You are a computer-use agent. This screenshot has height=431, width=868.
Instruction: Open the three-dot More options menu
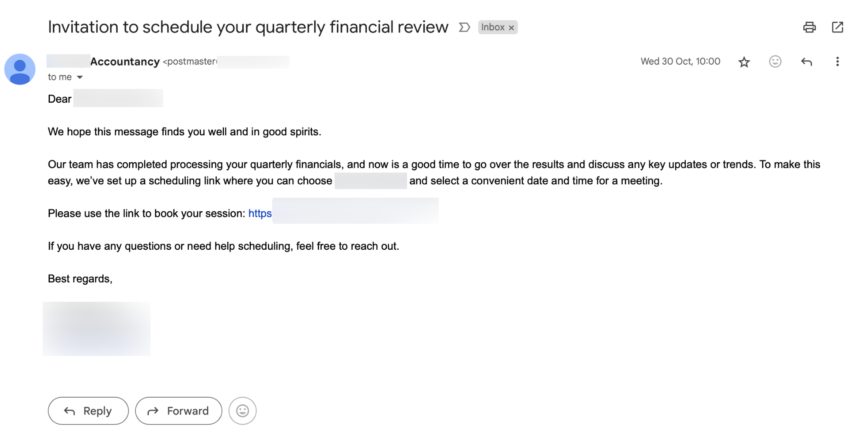[x=837, y=62]
